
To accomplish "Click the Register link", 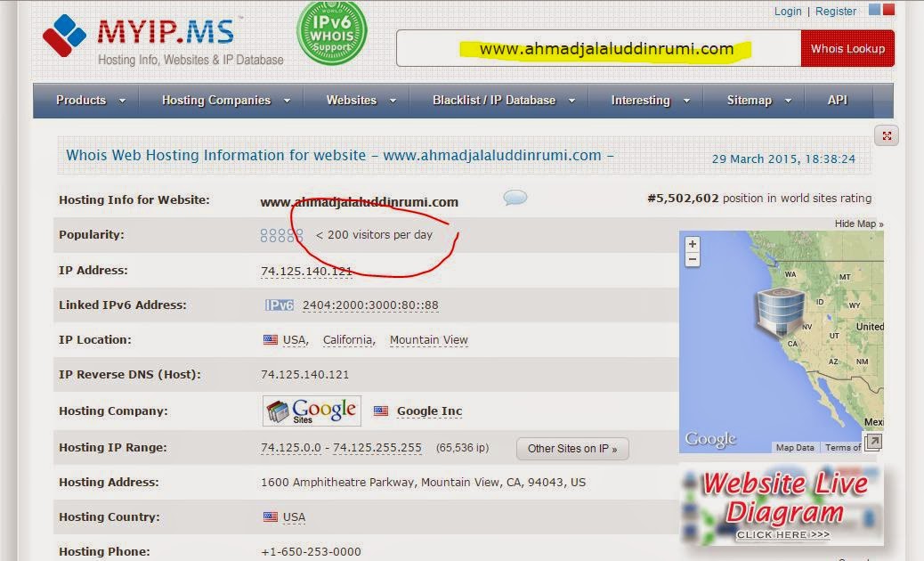I will [x=836, y=12].
